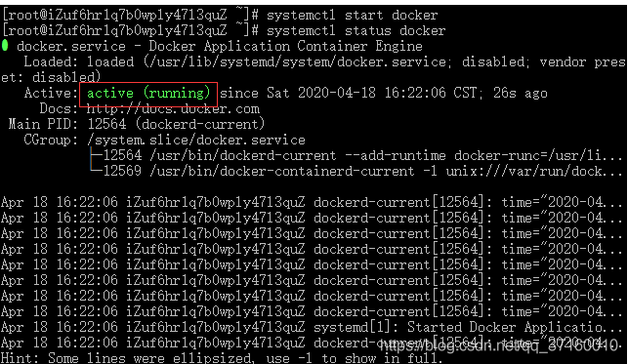Click the docker.service unit name
Screen dimensions: 628x364
[71, 47]
